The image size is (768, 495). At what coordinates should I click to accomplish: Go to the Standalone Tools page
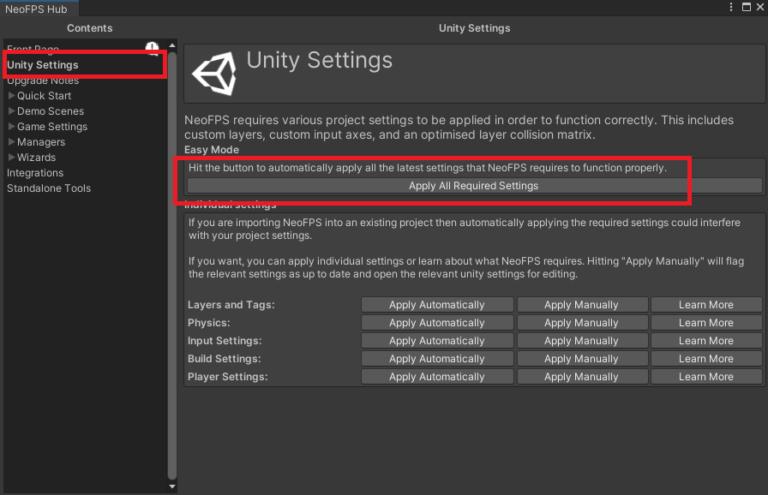coord(48,188)
